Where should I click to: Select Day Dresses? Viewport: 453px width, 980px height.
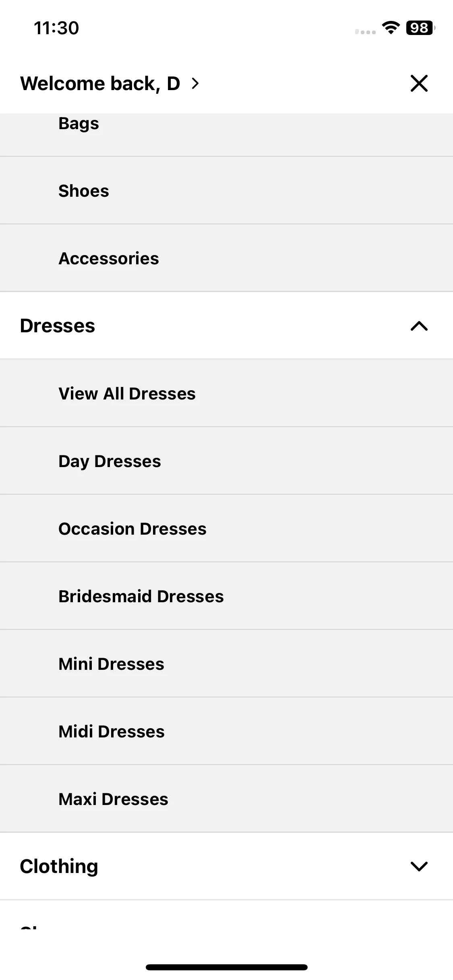pos(226,461)
